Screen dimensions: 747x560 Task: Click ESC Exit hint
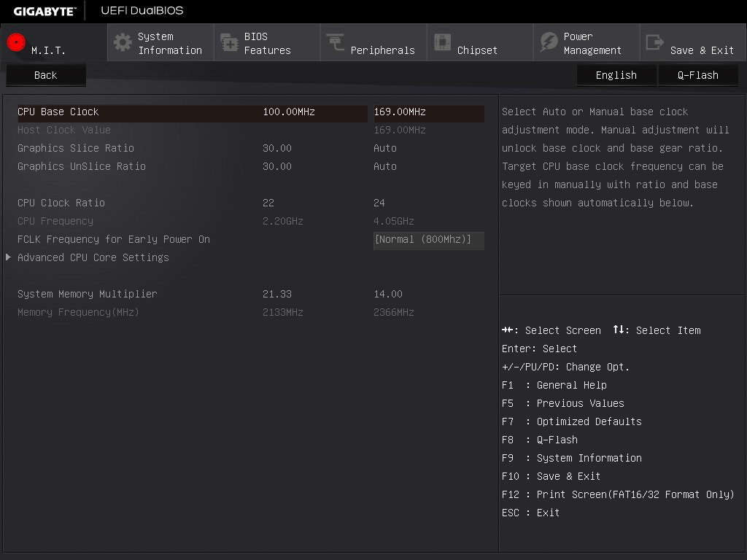[531, 513]
